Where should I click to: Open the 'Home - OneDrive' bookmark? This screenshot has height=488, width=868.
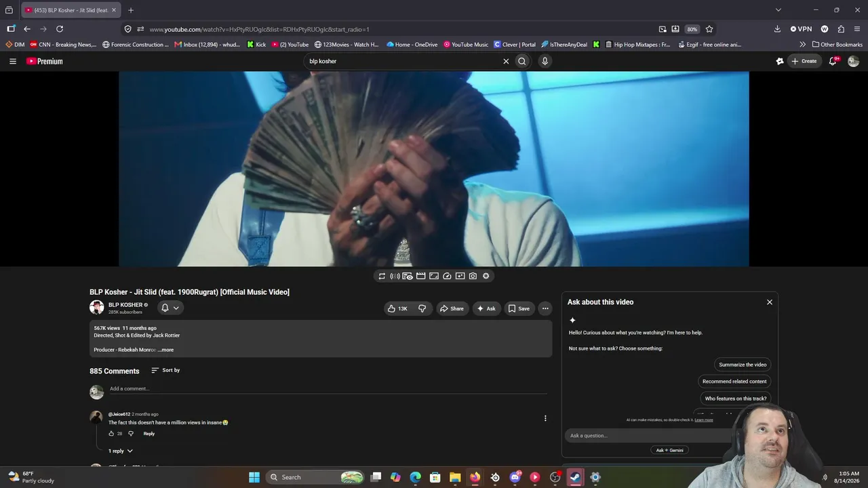tap(412, 45)
